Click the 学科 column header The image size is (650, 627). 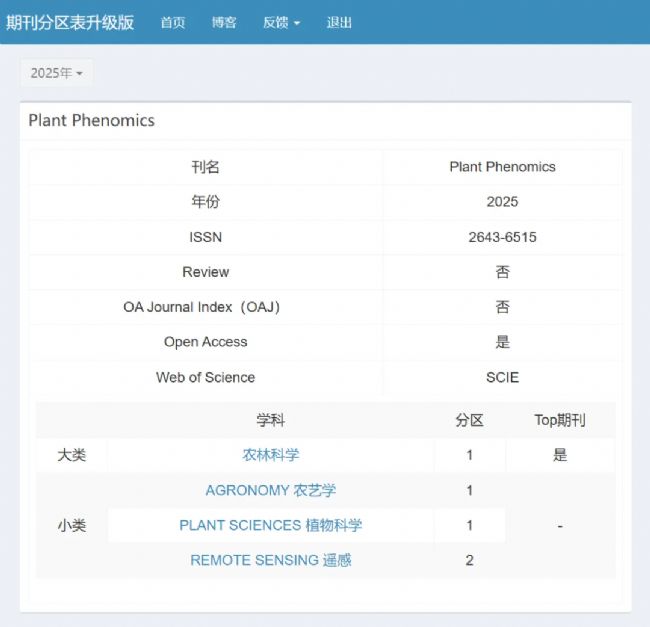coord(270,420)
